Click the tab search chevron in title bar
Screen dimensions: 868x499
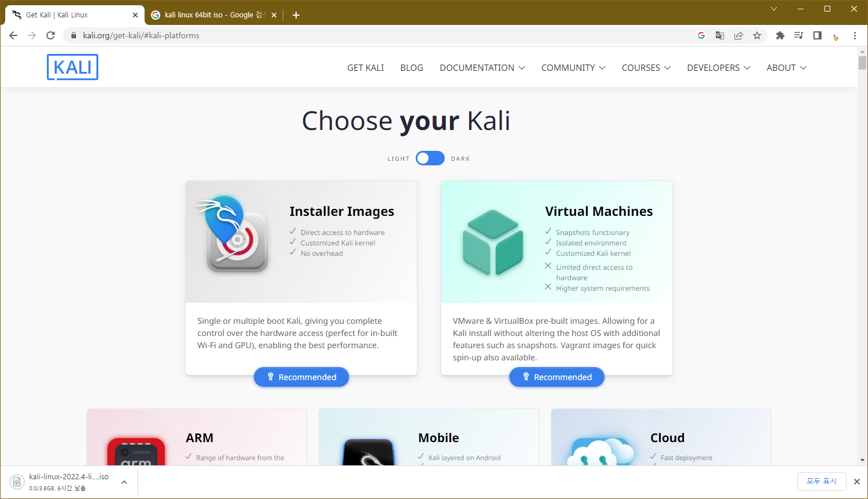point(774,9)
